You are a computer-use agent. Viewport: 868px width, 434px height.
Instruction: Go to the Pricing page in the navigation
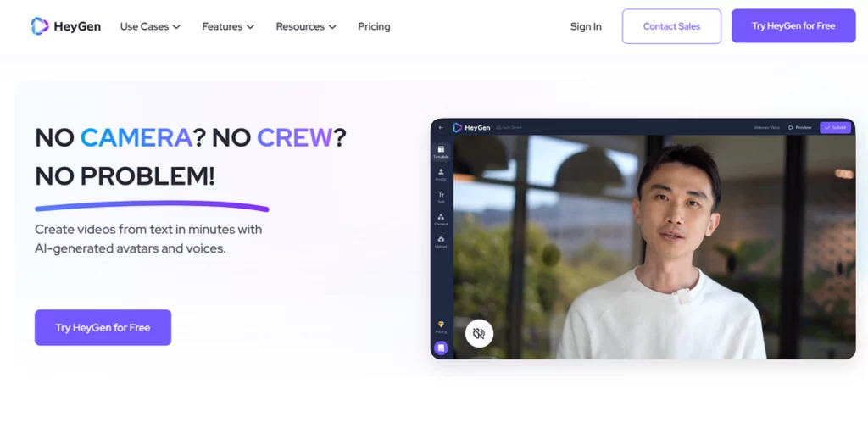pos(374,26)
